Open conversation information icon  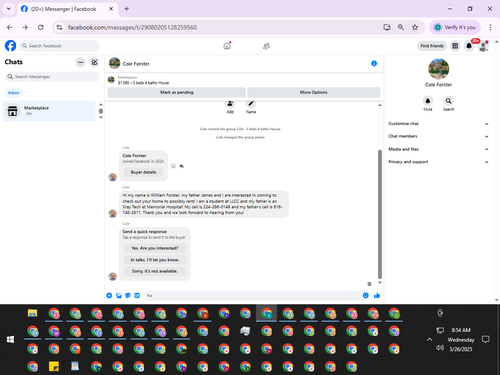[x=374, y=63]
